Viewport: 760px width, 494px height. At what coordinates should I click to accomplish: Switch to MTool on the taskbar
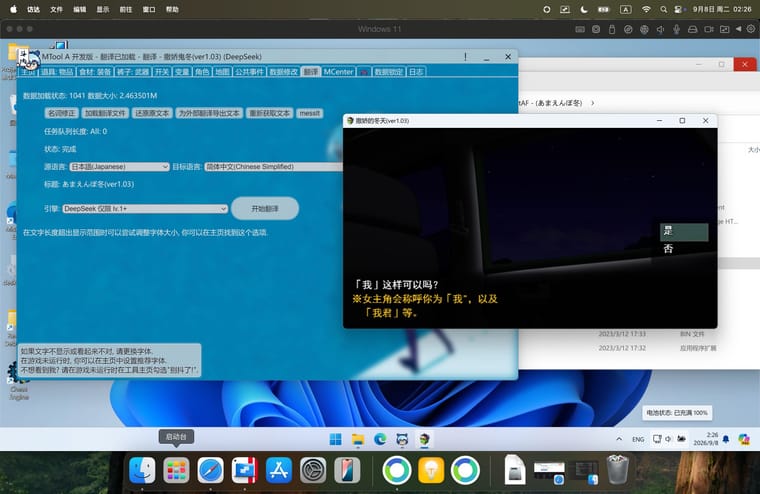pyautogui.click(x=402, y=439)
